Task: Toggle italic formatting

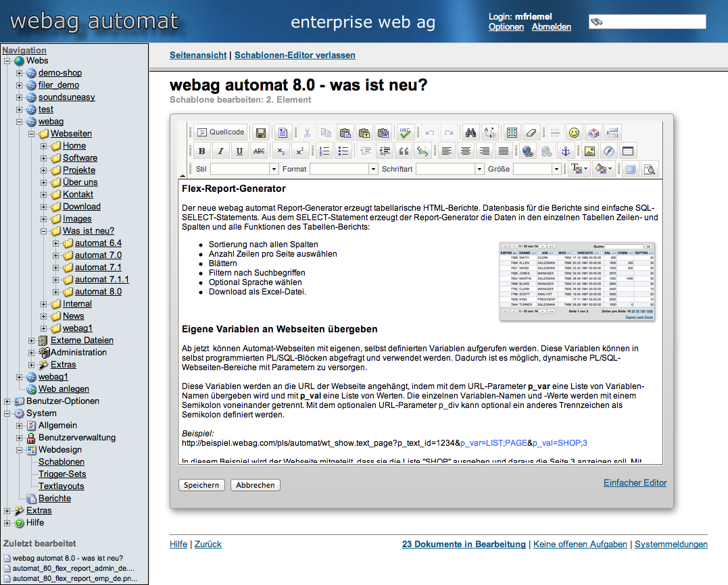Action: coord(220,151)
